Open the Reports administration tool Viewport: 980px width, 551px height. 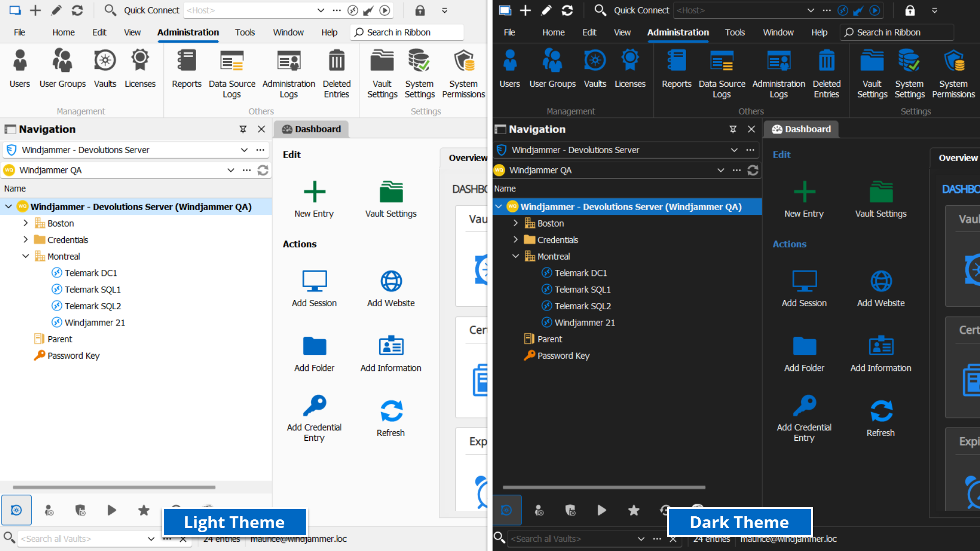coord(186,71)
